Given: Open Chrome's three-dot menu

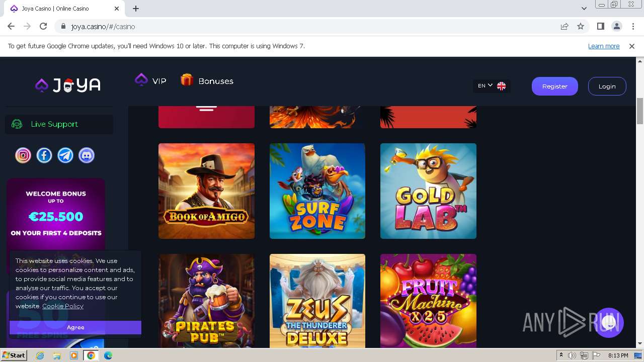Looking at the screenshot, I should [x=632, y=27].
